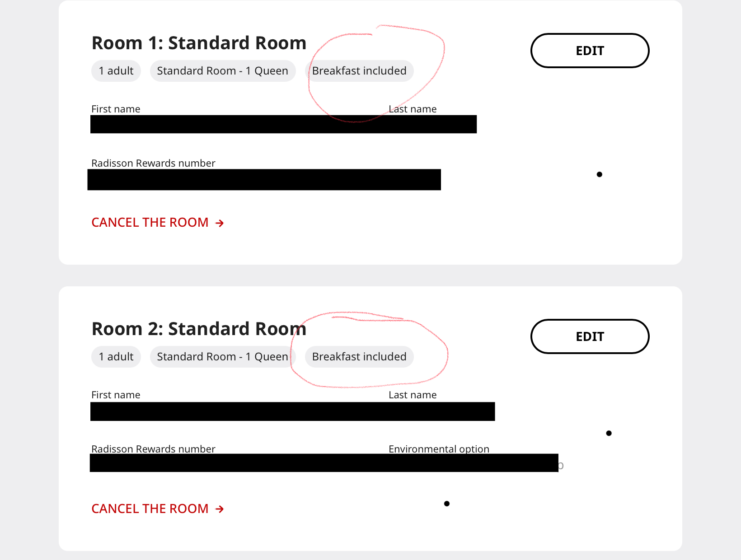741x560 pixels.
Task: Click the red arrow icon in Room 1
Action: (x=220, y=223)
